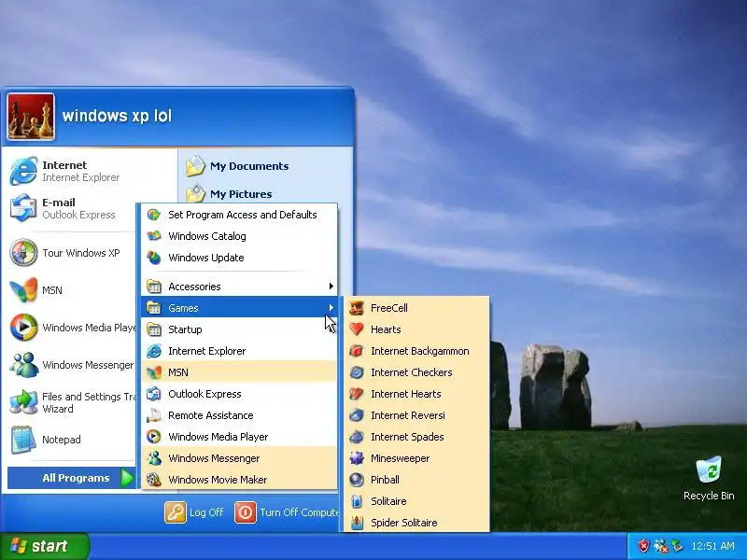Viewport: 747px width, 560px height.
Task: Click the Solitaire cards icon
Action: 357,501
